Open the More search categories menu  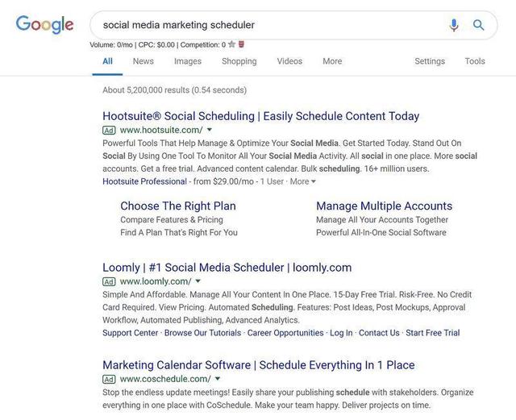tap(332, 61)
